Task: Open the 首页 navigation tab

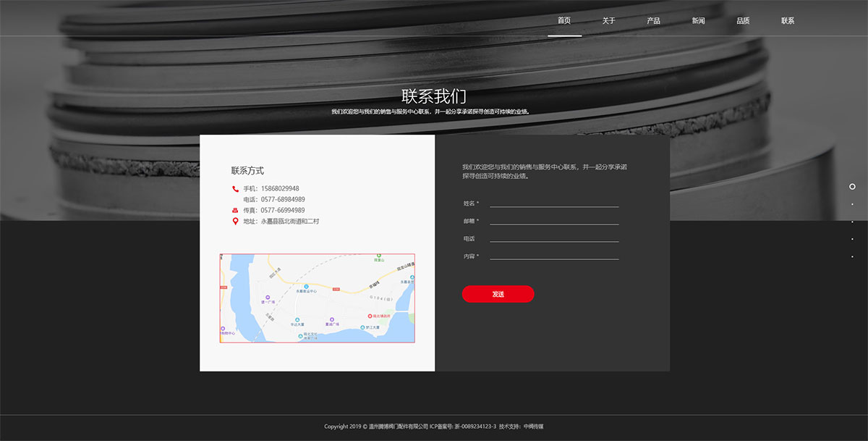Action: tap(564, 20)
